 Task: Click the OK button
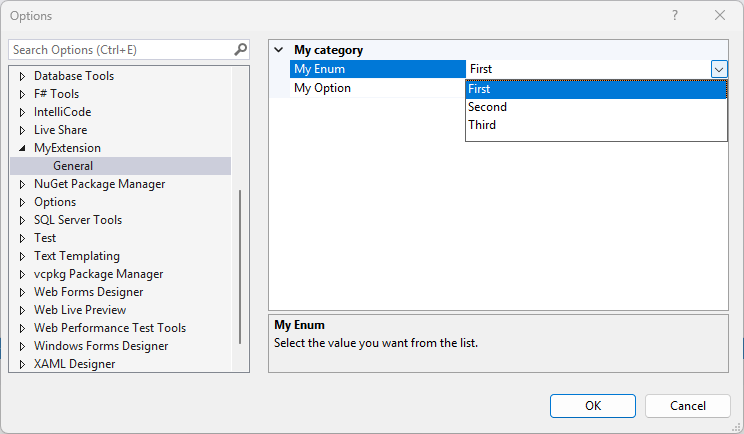593,405
